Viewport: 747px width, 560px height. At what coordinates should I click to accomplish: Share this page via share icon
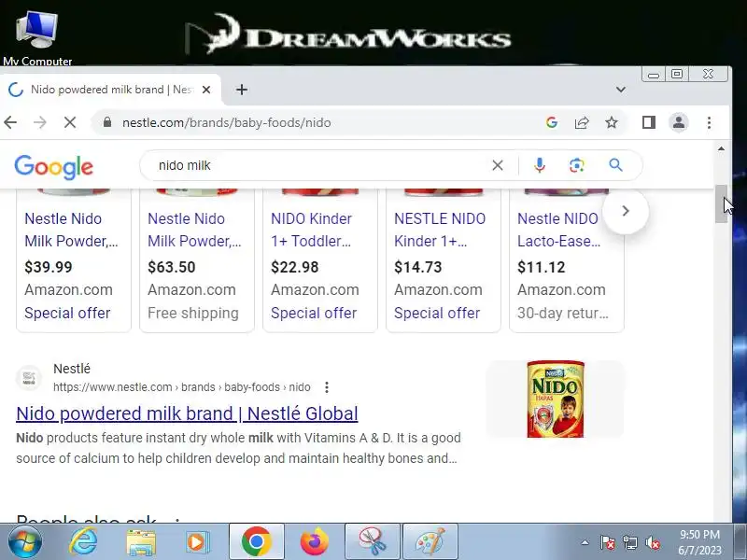coord(582,123)
